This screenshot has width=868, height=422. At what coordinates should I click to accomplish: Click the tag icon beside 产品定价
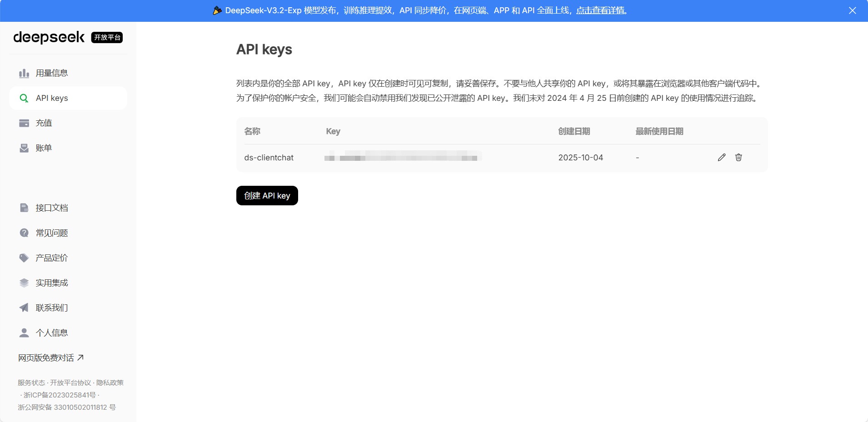[24, 258]
